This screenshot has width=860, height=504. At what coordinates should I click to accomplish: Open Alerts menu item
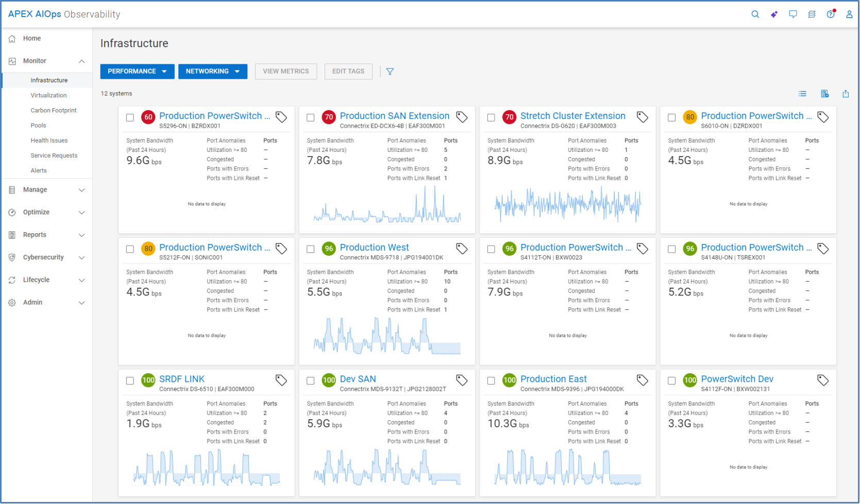[39, 170]
